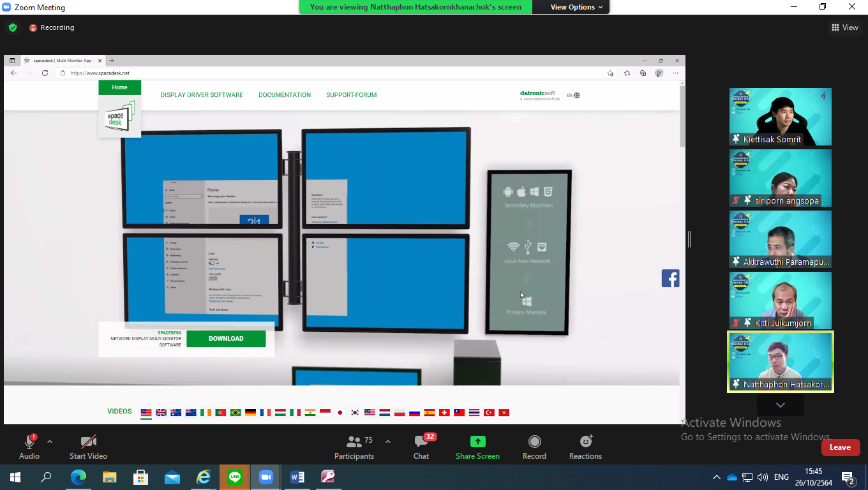
Task: Select Akkrawuthi Paramapu's video thumbnail
Action: coord(781,239)
